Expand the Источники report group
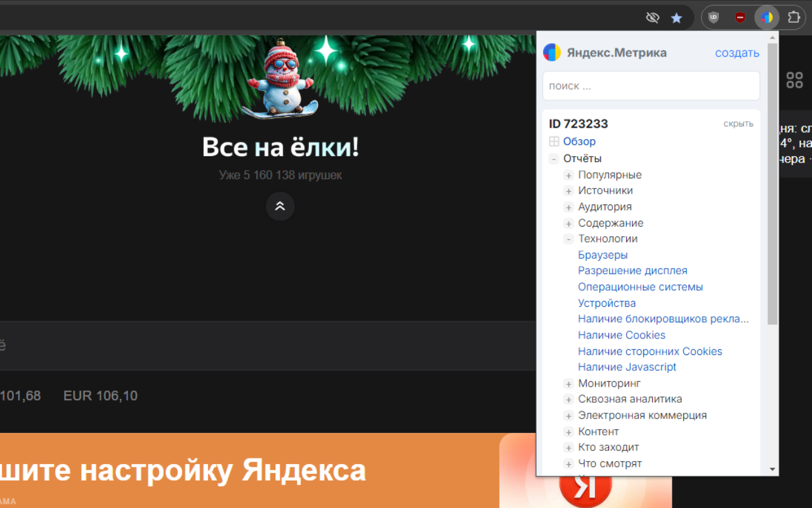This screenshot has width=812, height=508. click(x=568, y=190)
